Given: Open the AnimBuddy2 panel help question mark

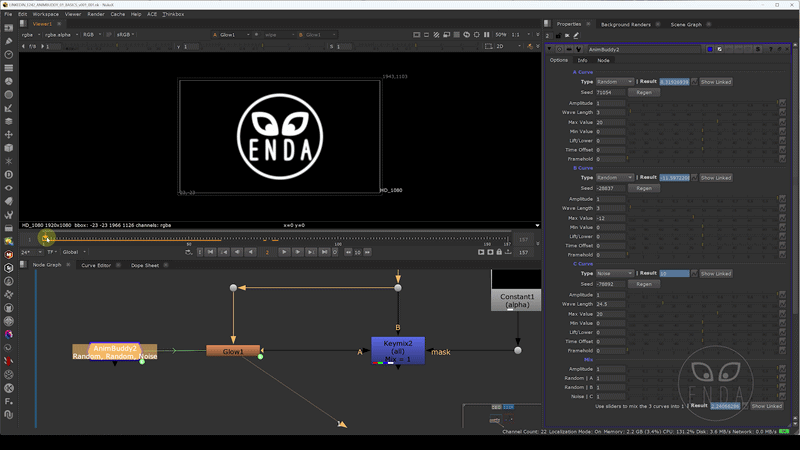Looking at the screenshot, I should (x=770, y=49).
